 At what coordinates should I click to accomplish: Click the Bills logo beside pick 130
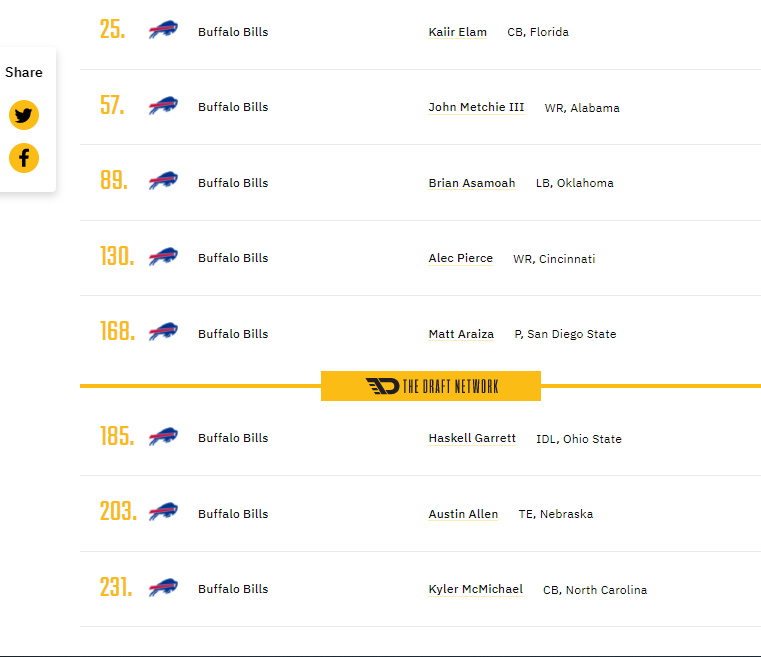(163, 256)
